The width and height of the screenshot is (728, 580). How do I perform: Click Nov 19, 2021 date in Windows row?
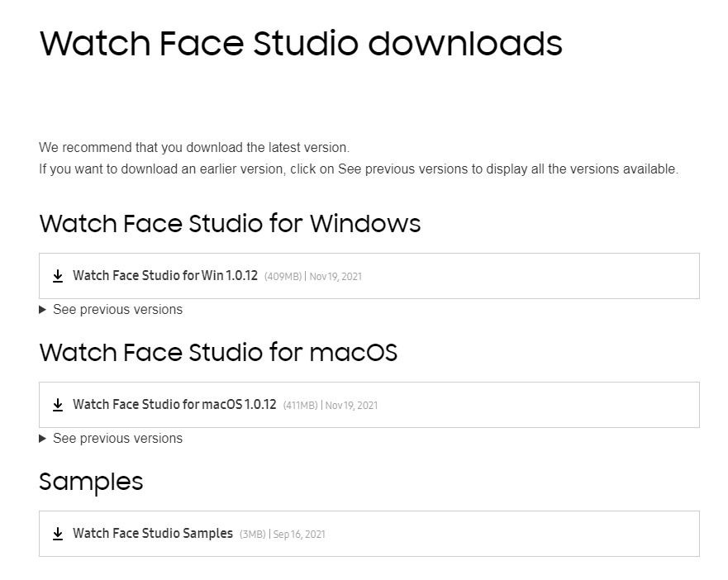pos(335,277)
